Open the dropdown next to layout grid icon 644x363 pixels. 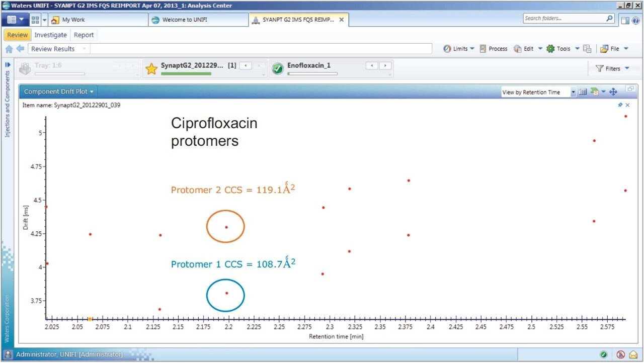pyautogui.click(x=44, y=20)
